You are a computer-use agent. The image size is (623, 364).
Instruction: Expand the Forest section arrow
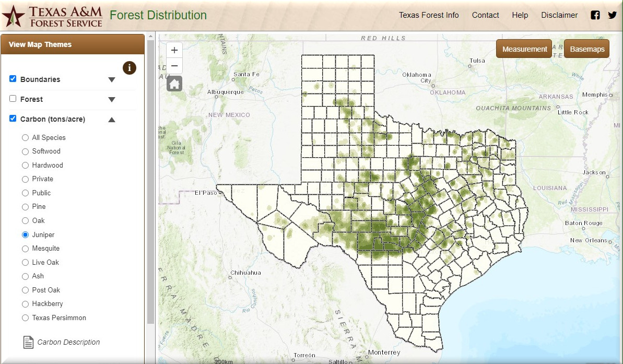[x=111, y=100]
